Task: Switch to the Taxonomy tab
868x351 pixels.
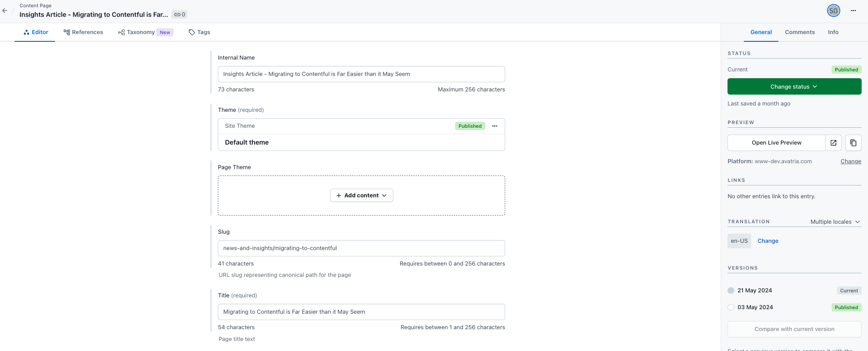Action: point(140,32)
